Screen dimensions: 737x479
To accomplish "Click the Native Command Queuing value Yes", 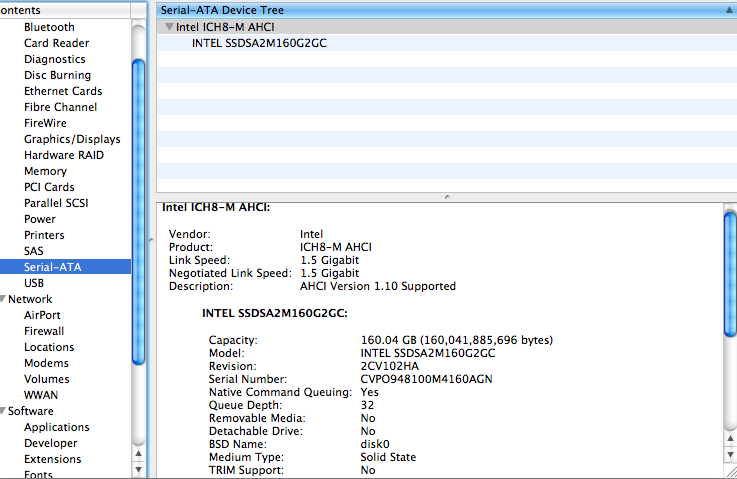I will 369,392.
